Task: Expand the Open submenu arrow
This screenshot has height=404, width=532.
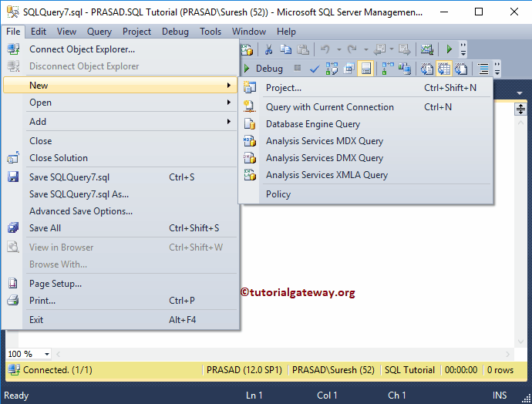Action: [229, 102]
